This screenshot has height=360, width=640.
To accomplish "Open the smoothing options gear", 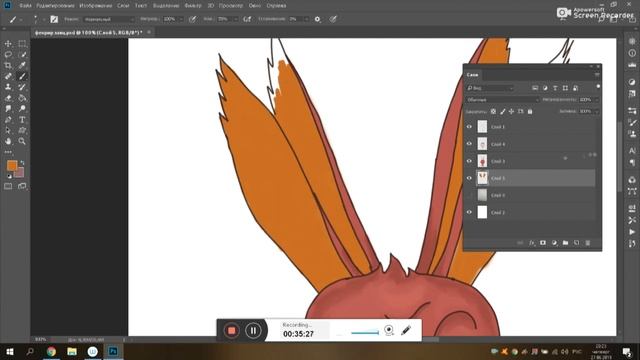I will pos(318,19).
